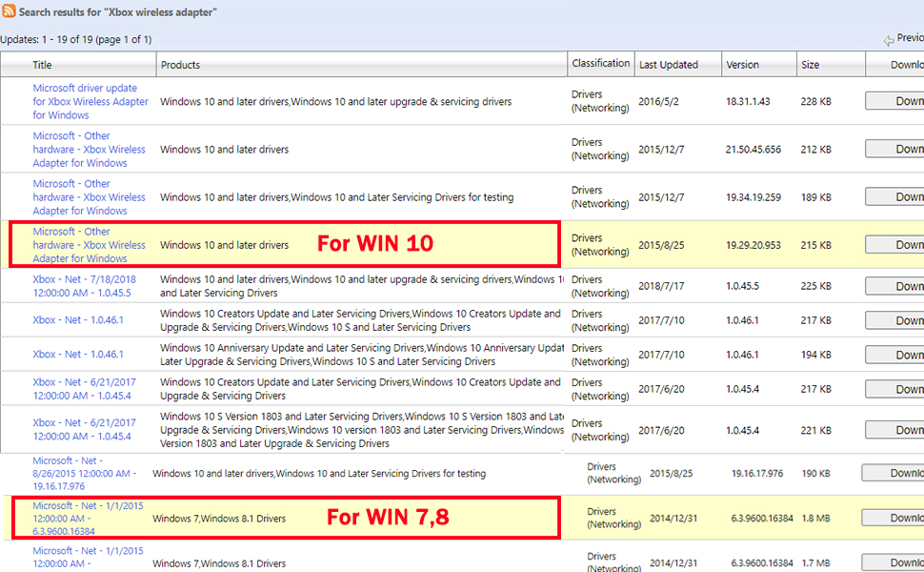This screenshot has width=924, height=572.
Task: Open Microsoft - Net - 8/26/2015 19.16.17.976 link
Action: (84, 473)
